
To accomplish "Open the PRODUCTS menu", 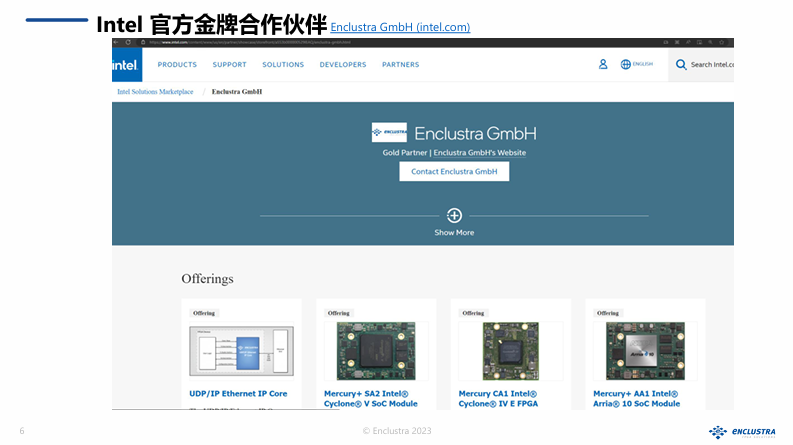I will pos(177,65).
